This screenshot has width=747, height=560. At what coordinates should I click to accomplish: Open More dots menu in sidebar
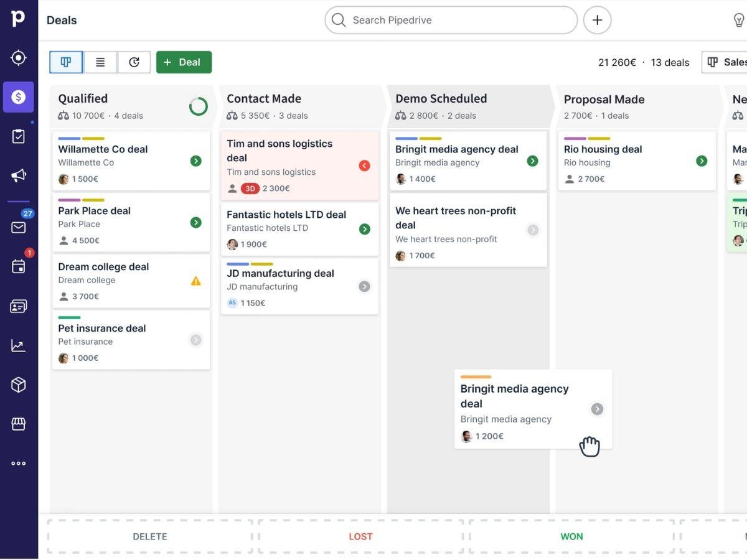(19, 464)
